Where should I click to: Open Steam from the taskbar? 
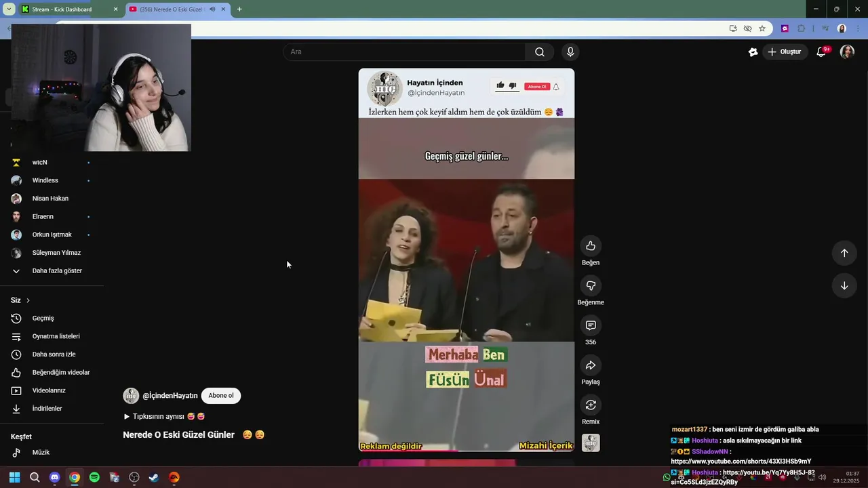(154, 477)
